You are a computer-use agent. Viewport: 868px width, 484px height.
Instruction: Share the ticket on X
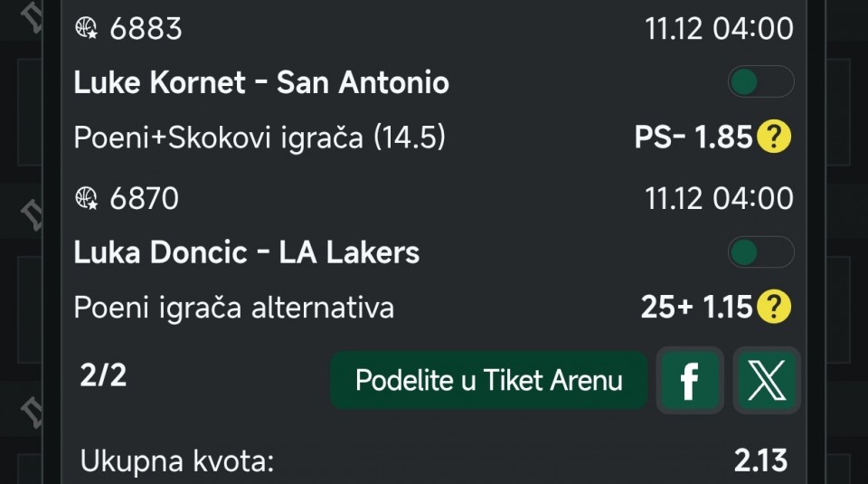tap(766, 381)
